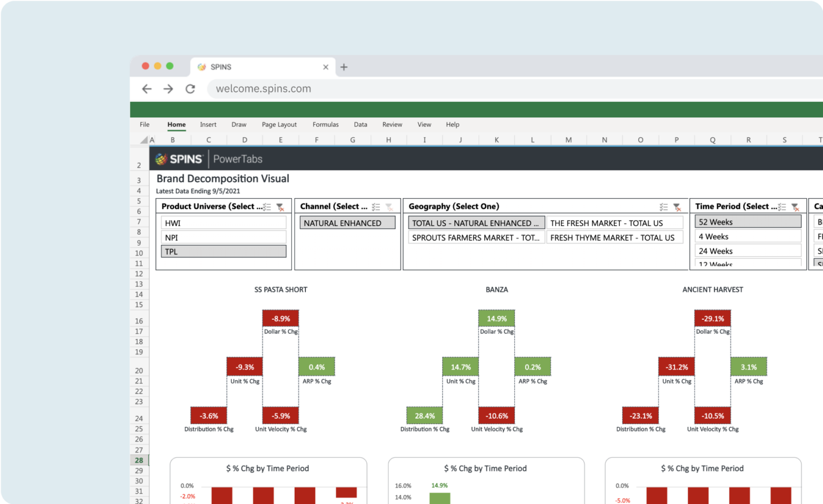Click the browser back arrow

point(147,89)
